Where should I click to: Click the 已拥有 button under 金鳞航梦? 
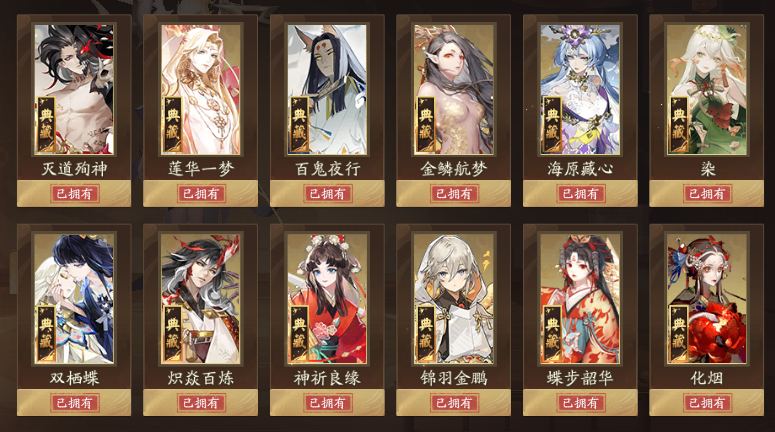(x=454, y=193)
